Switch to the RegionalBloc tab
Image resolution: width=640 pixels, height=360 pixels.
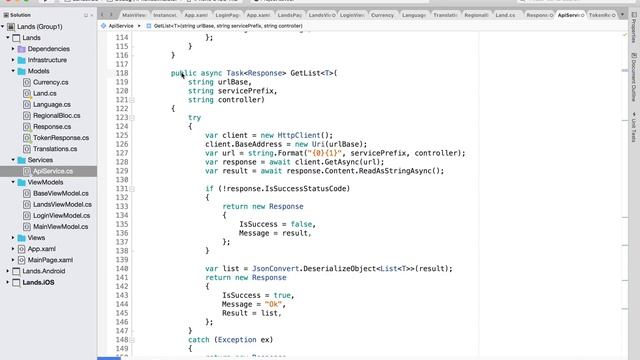click(x=476, y=15)
